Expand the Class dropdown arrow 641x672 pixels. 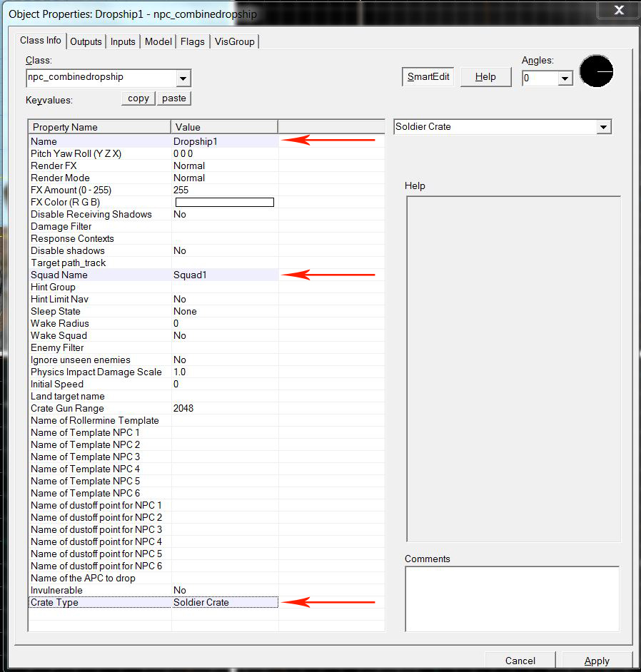click(183, 78)
